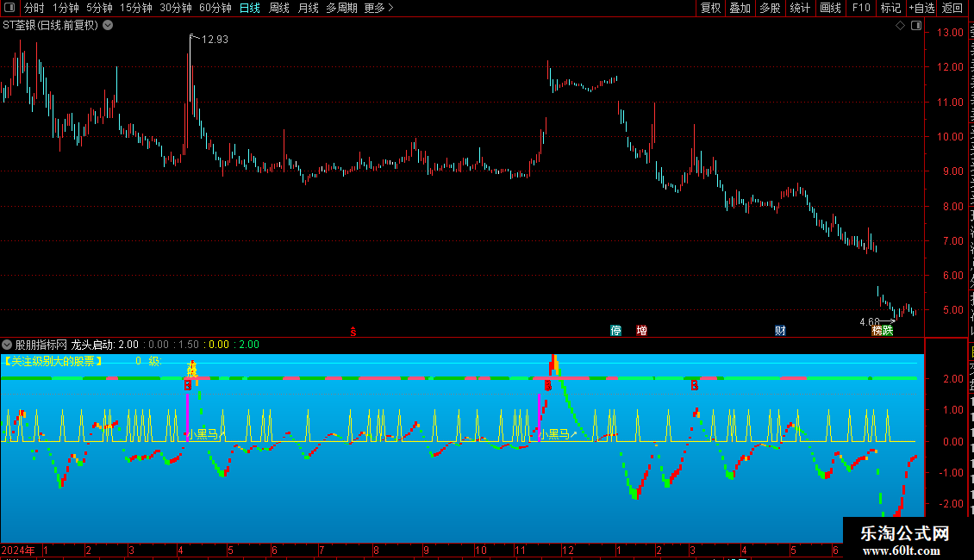Screen dimensions: 974x560
Task: Select the 日线 daily chart tab
Action: pos(250,8)
